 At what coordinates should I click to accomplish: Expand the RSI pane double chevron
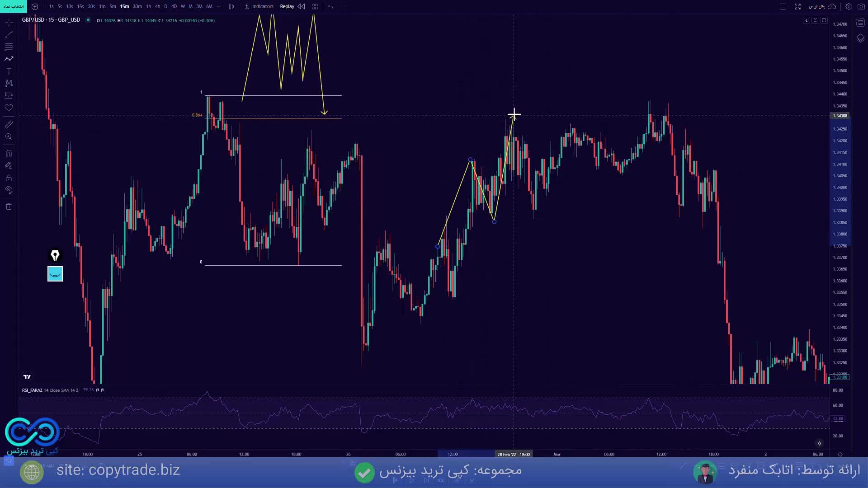click(819, 443)
